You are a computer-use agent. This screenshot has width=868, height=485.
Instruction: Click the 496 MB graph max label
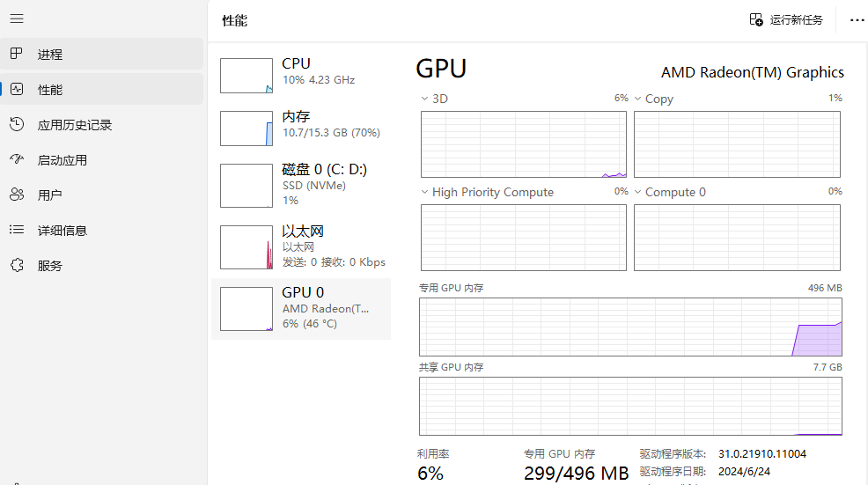[825, 288]
